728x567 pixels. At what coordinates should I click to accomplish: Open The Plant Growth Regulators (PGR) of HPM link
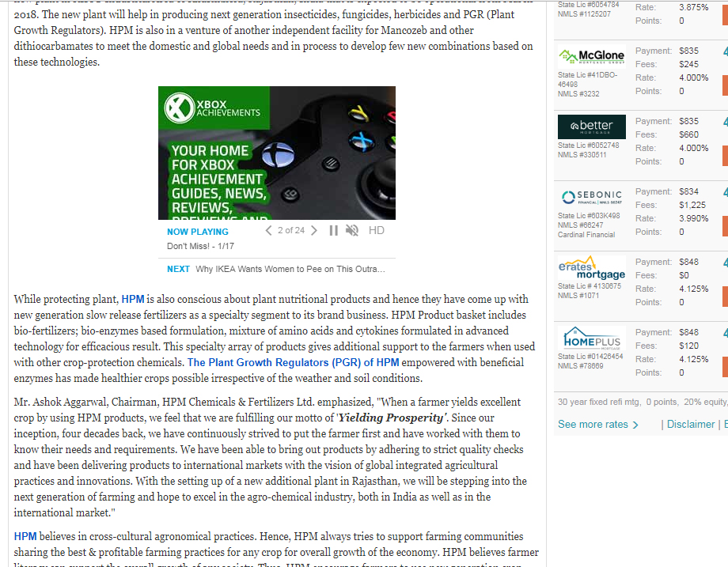(x=293, y=362)
